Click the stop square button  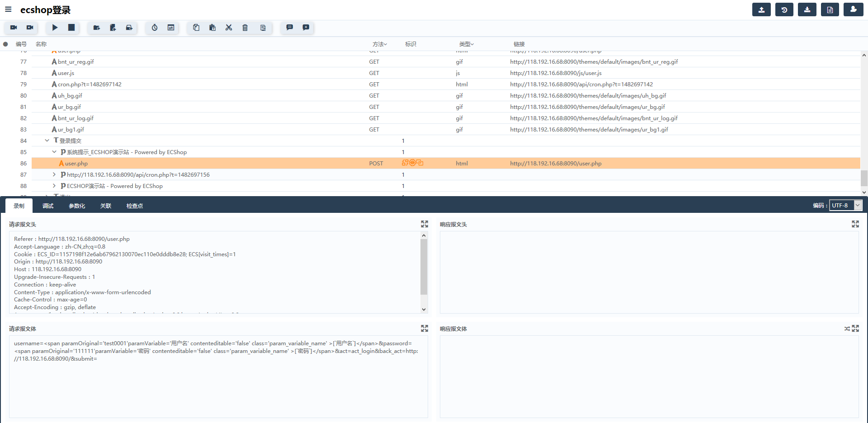[x=71, y=28]
